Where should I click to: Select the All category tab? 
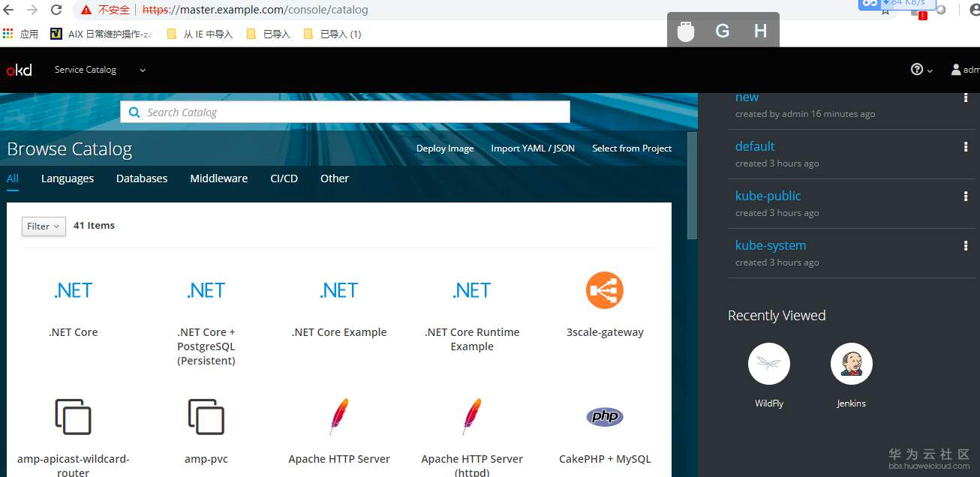point(13,178)
